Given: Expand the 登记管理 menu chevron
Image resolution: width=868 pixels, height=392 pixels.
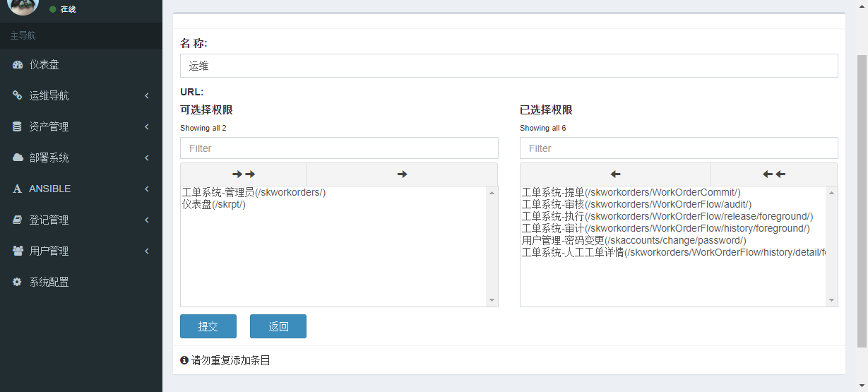Looking at the screenshot, I should [147, 220].
